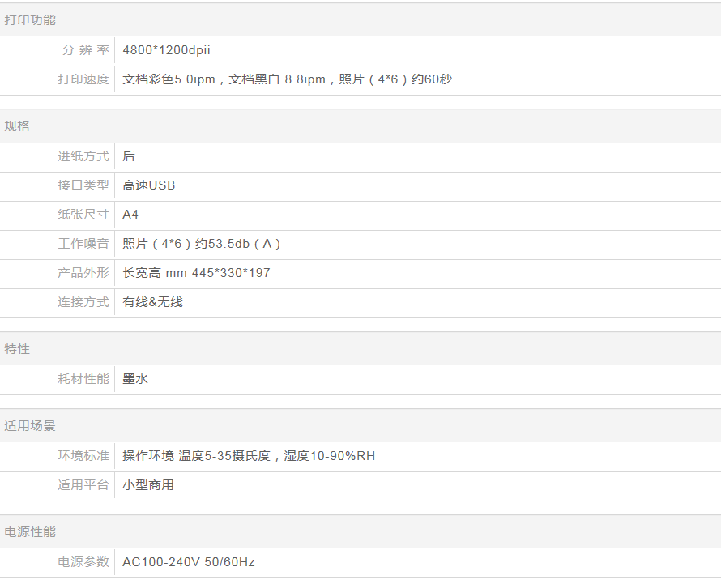Screen dimensions: 721x588
Task: Select the 工作噪音 row label
Action: point(83,244)
